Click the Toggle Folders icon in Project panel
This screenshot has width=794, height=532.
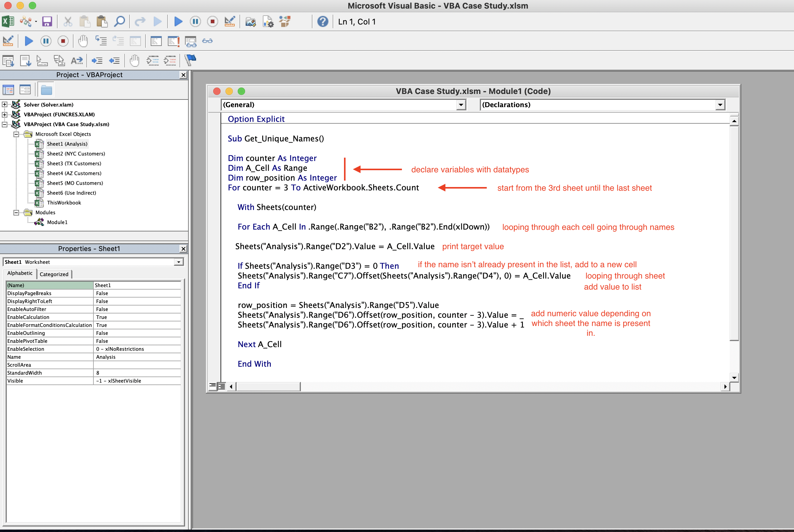tap(47, 90)
